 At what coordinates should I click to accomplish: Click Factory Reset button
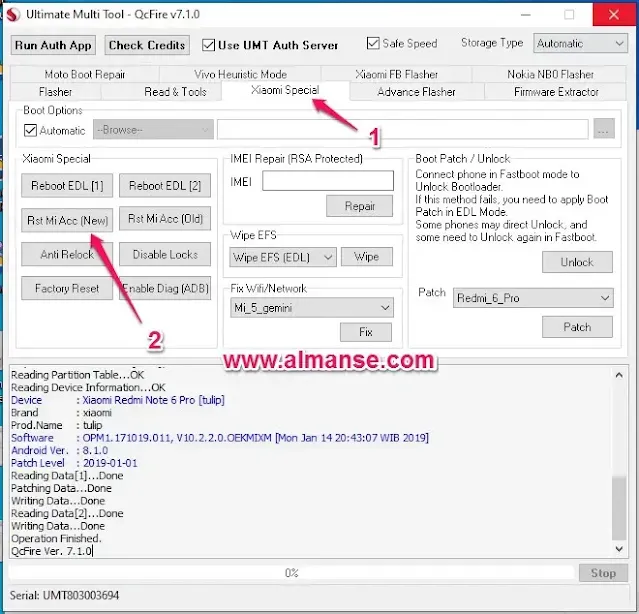click(67, 288)
